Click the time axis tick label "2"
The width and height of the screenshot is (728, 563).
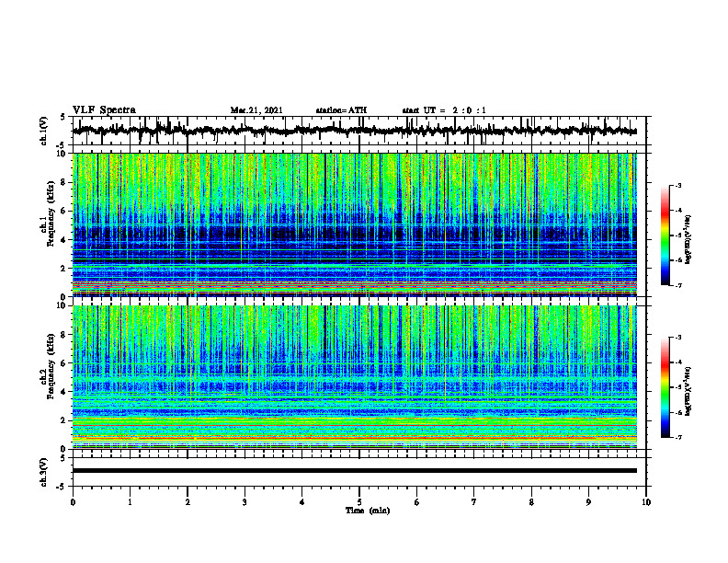pyautogui.click(x=188, y=502)
